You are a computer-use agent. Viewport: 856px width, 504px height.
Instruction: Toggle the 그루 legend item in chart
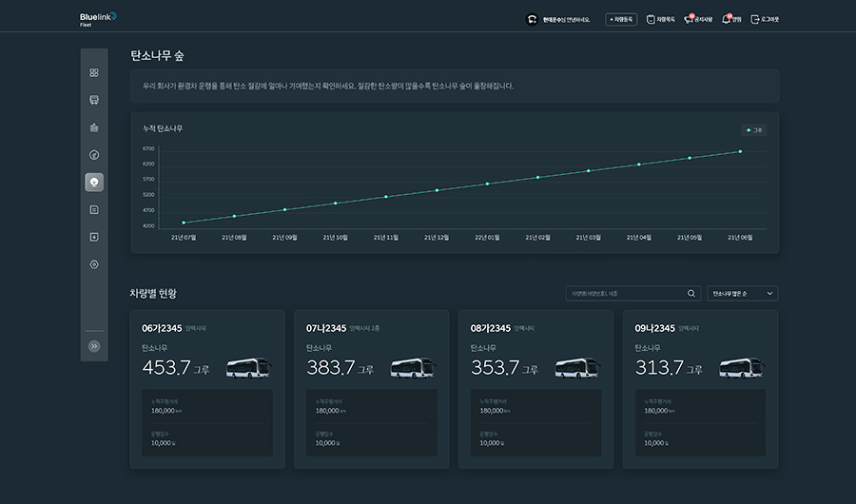click(x=754, y=130)
